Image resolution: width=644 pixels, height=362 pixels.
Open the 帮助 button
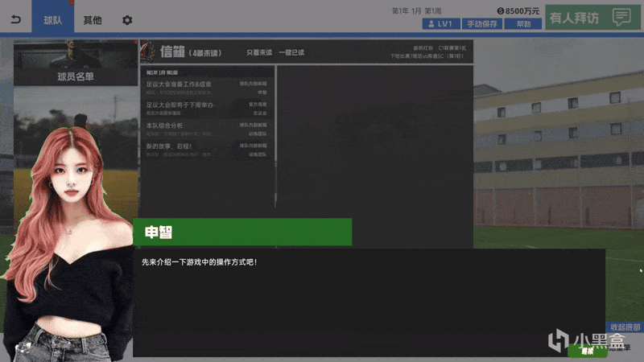tap(523, 24)
